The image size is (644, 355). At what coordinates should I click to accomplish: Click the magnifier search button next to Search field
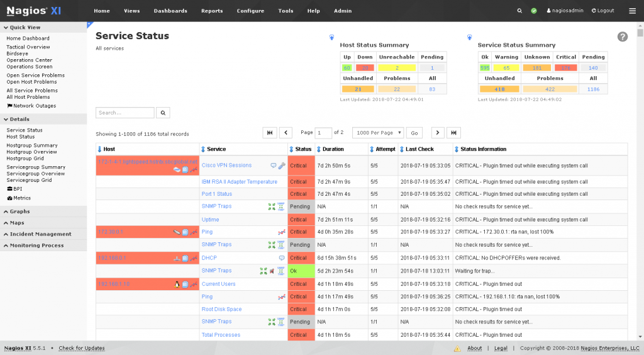pos(163,113)
